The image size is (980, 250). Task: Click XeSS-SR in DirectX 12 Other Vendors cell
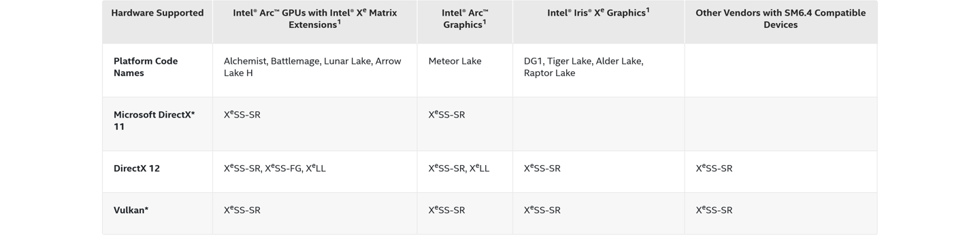(714, 168)
